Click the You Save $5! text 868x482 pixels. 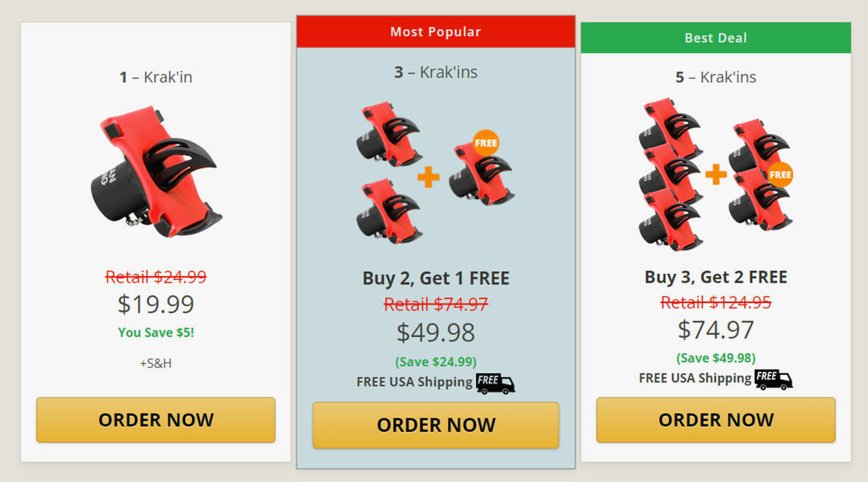pos(156,332)
